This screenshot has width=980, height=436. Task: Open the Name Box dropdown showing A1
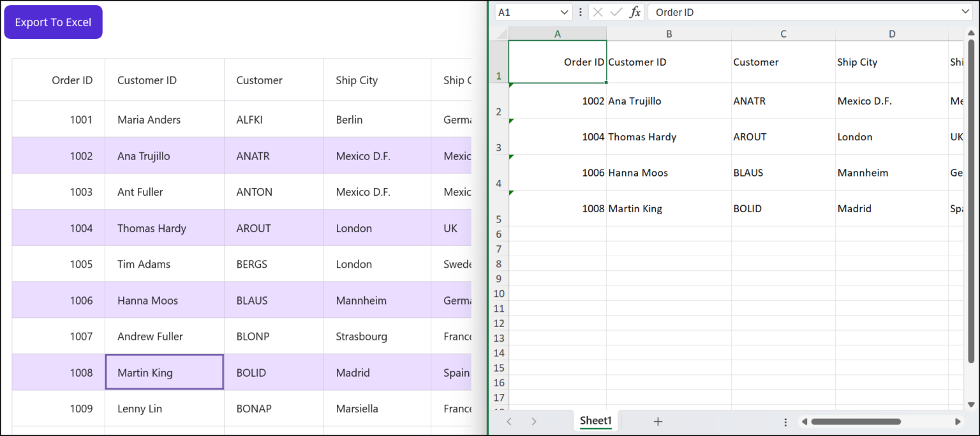pyautogui.click(x=564, y=11)
